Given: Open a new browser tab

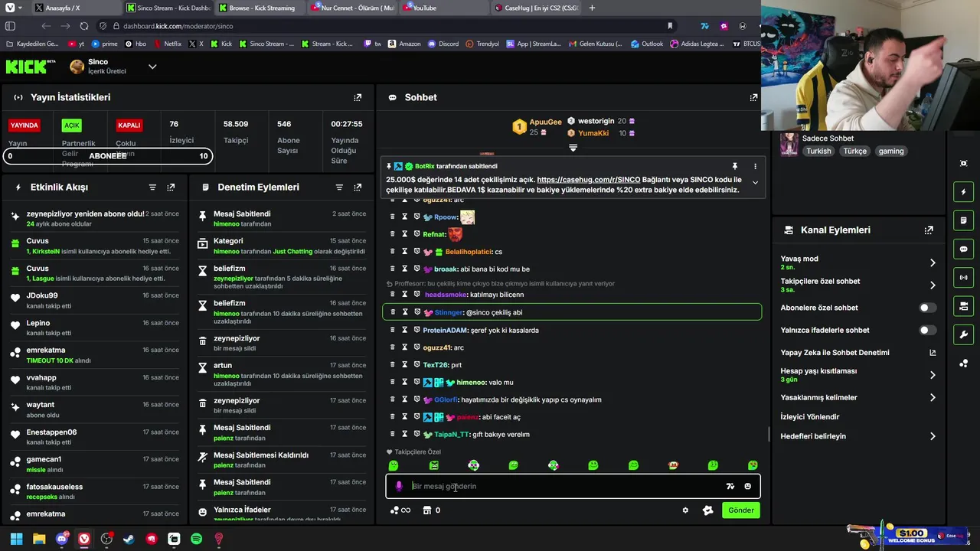Looking at the screenshot, I should coord(592,8).
